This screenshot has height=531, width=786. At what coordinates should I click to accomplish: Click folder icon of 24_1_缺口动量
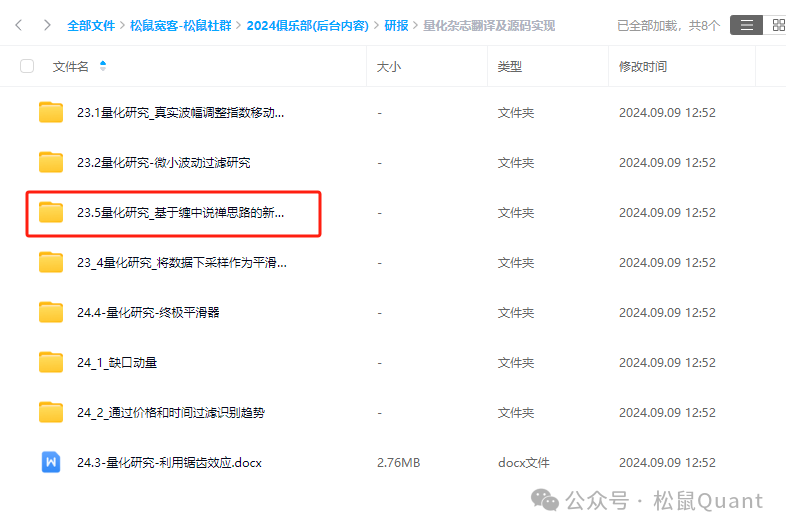51,363
